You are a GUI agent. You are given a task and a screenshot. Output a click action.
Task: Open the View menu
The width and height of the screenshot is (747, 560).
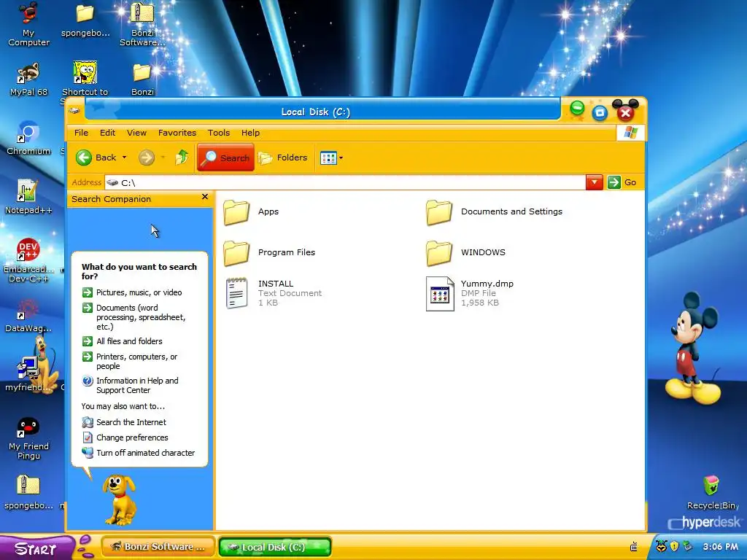(x=136, y=133)
